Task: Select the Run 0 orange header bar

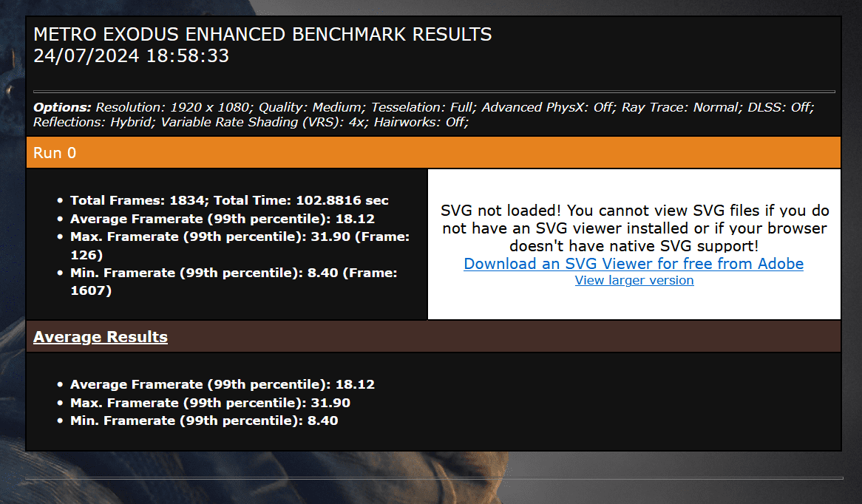Action: coord(433,152)
